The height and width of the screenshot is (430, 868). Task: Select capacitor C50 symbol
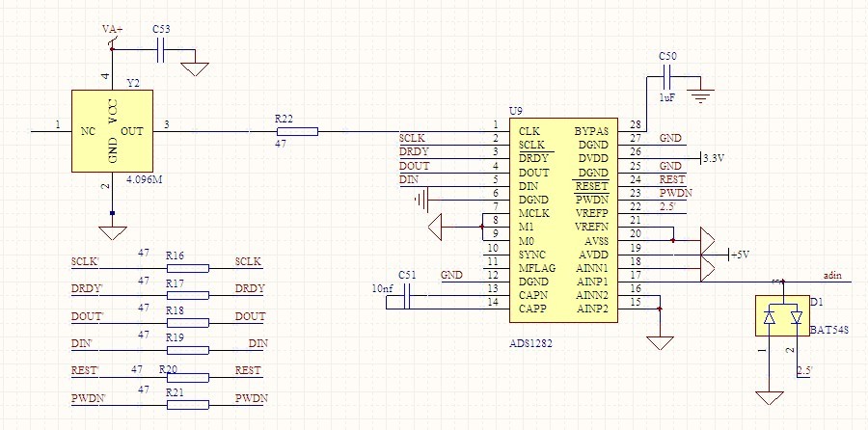pos(667,77)
